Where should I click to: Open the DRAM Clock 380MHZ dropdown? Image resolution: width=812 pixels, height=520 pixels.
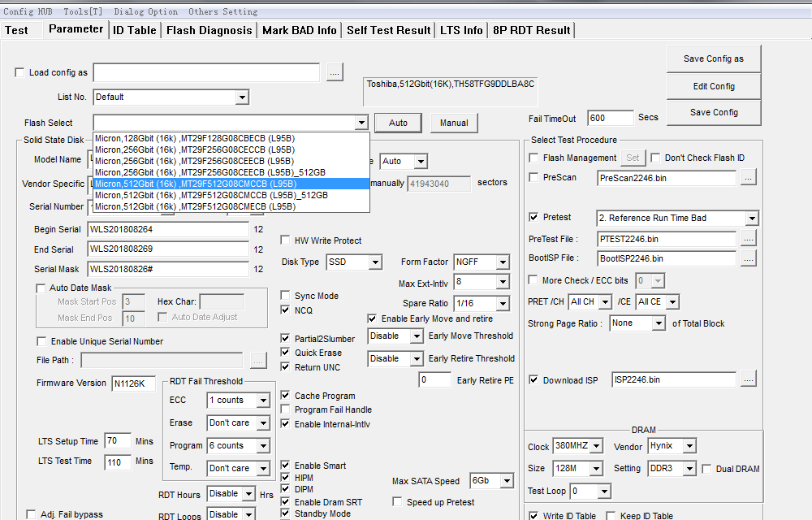pos(597,446)
